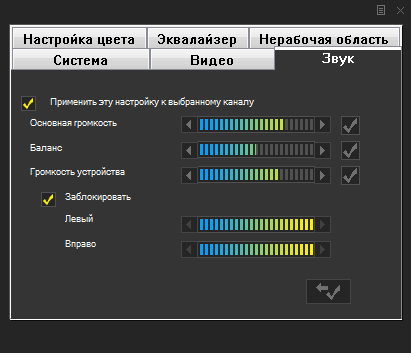Adjust the Баланс level bar

pos(256,150)
